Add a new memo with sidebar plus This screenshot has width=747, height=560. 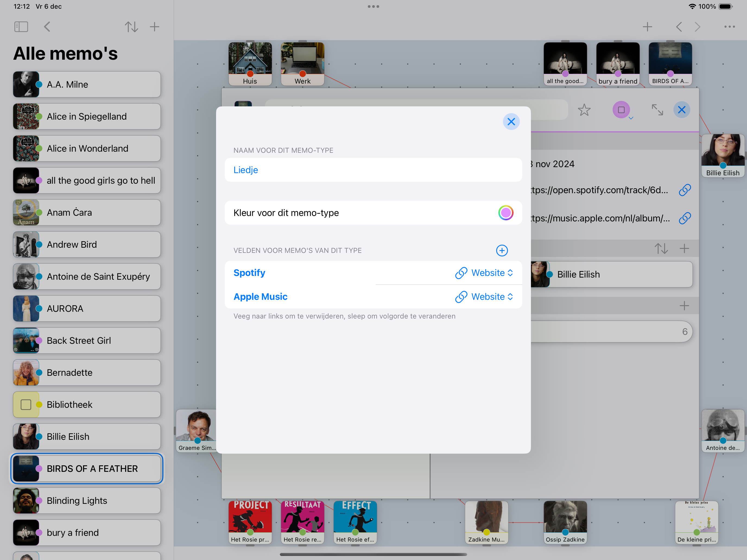click(x=154, y=27)
